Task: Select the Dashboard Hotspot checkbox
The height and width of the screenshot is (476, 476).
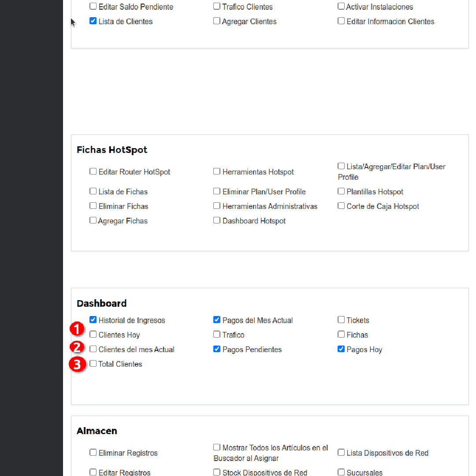Action: pyautogui.click(x=217, y=220)
